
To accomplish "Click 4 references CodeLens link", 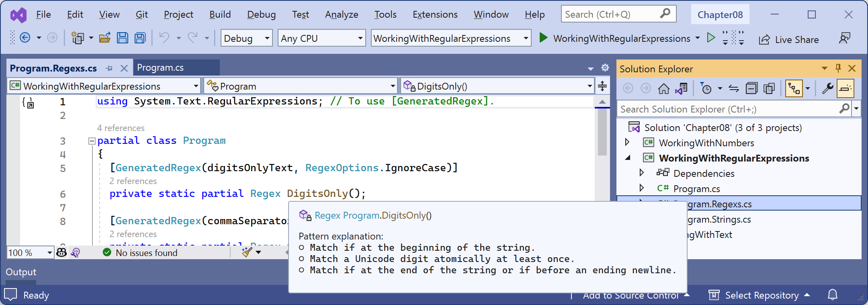I will pyautogui.click(x=121, y=128).
